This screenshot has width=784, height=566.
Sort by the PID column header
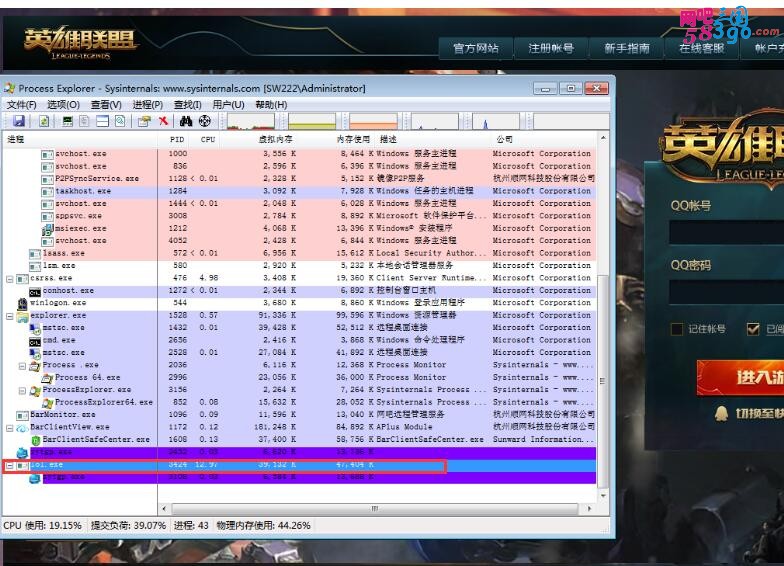tap(176, 139)
